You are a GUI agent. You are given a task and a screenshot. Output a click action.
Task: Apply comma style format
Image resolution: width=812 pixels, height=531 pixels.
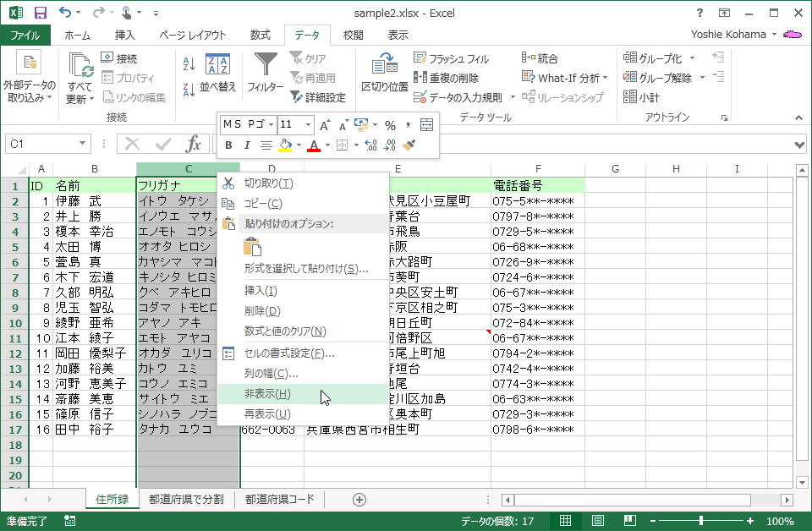click(x=408, y=125)
